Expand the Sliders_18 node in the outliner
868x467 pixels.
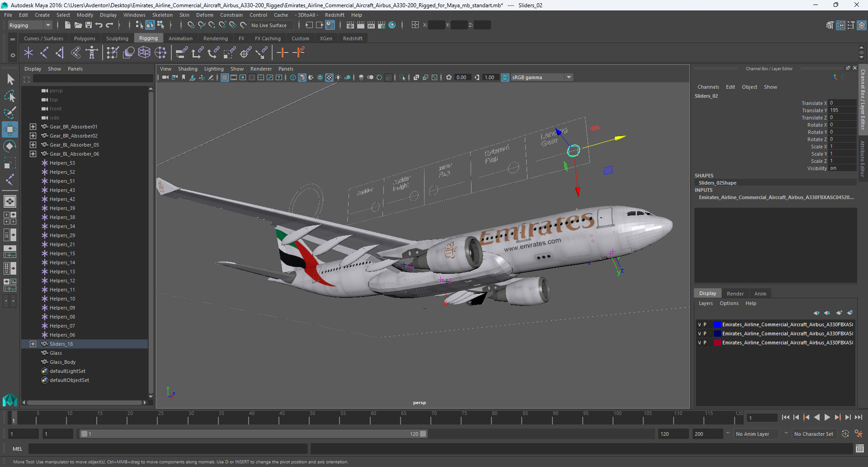33,344
